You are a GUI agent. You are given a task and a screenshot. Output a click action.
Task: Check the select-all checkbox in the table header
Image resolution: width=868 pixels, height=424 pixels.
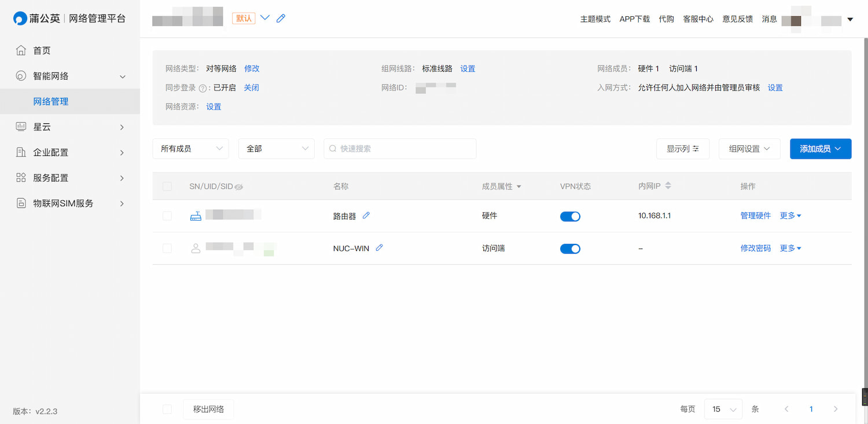point(167,187)
